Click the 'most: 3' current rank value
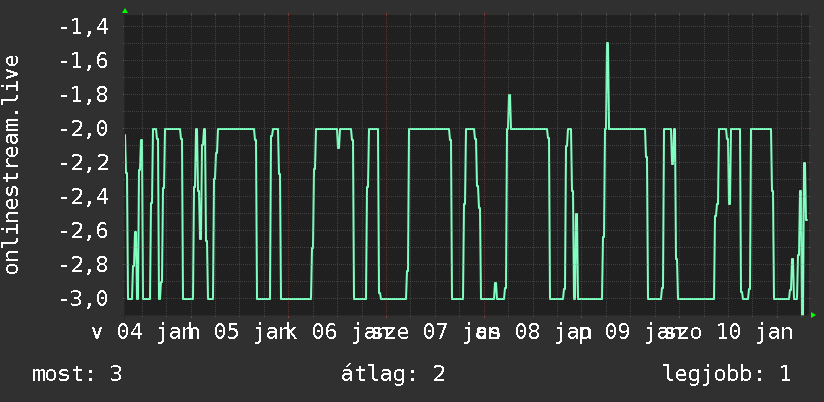Screen dimensions: 824x402 click(x=77, y=374)
